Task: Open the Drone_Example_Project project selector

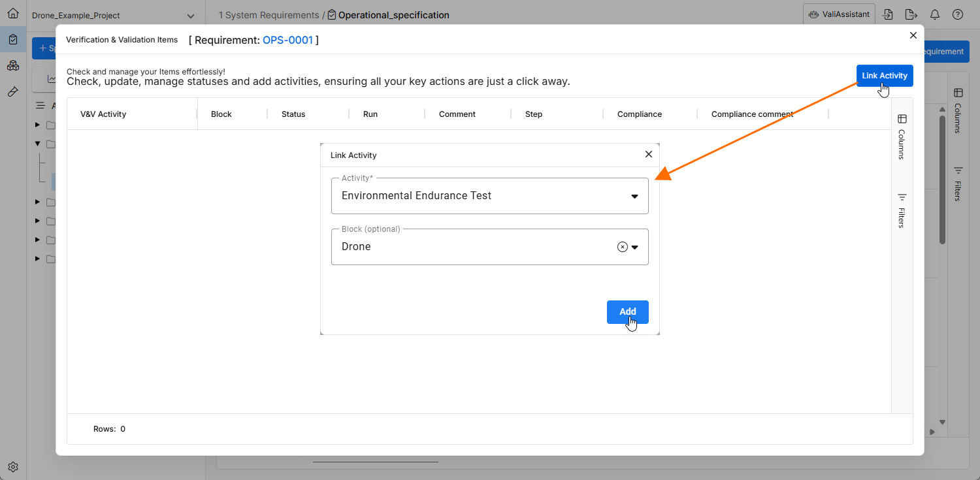Action: pos(113,16)
